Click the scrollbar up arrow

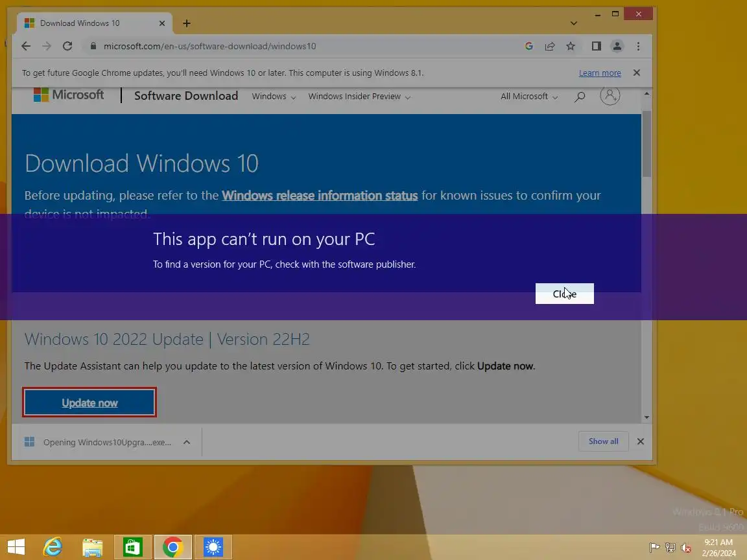point(646,93)
